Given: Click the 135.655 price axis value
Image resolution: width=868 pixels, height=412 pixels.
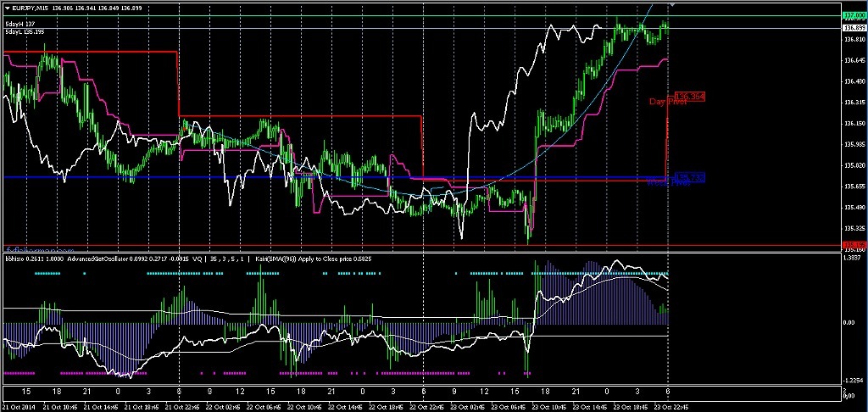Looking at the screenshot, I should (x=853, y=186).
